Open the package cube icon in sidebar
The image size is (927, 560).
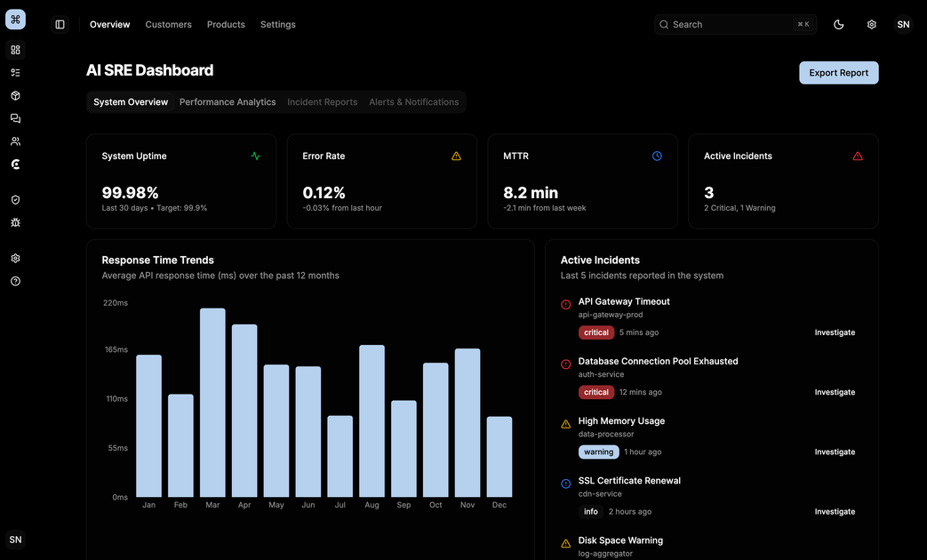(x=15, y=96)
